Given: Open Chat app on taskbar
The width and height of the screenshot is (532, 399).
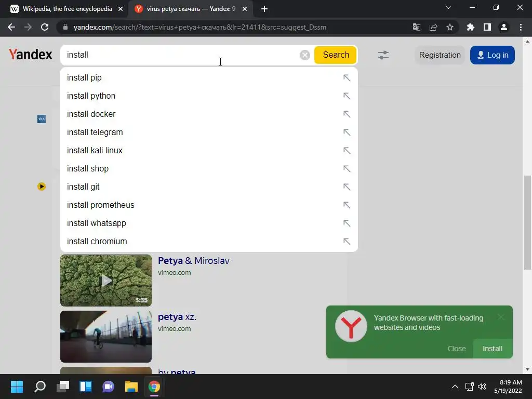Looking at the screenshot, I should [108, 387].
